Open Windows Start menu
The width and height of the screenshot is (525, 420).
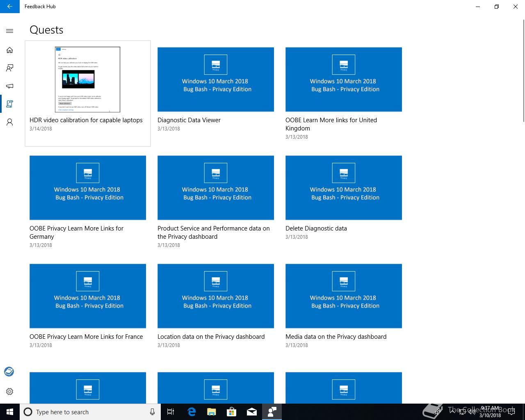click(x=10, y=412)
